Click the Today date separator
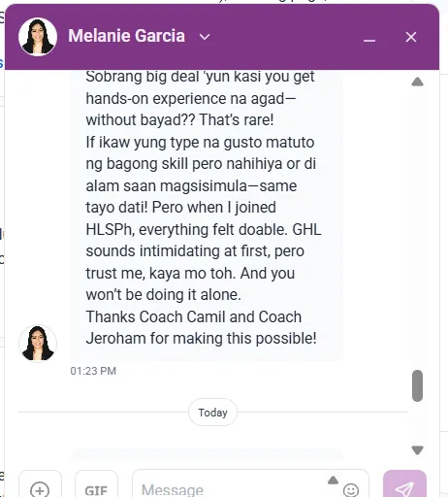 pyautogui.click(x=212, y=413)
